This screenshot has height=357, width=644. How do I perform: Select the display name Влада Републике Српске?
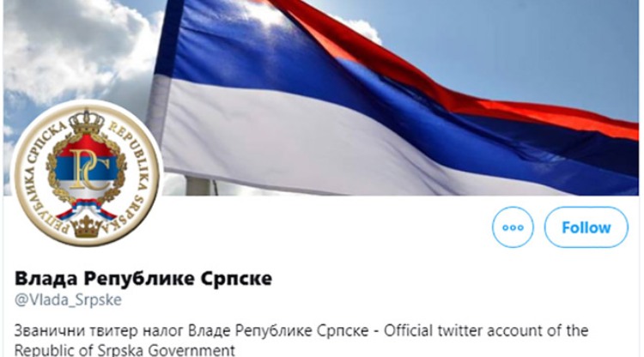(143, 279)
